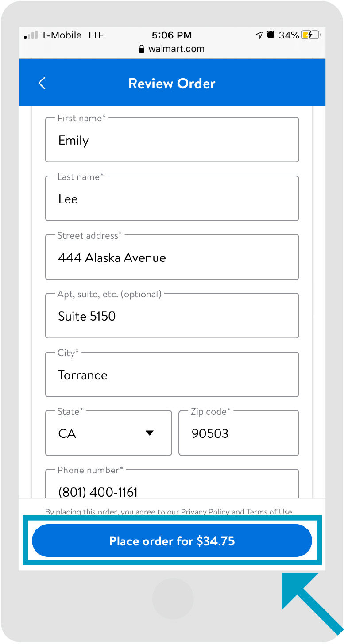Tap the 5:06 PM clock
Image resolution: width=344 pixels, height=644 pixels.
coord(172,35)
